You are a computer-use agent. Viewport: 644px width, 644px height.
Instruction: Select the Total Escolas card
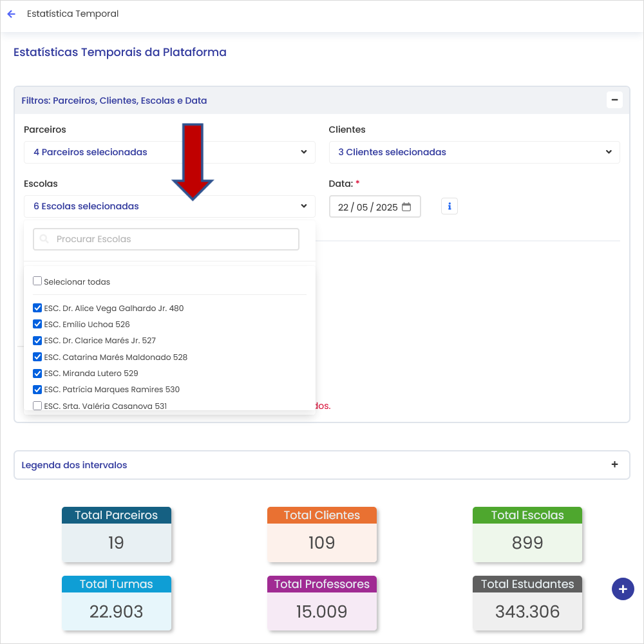[x=527, y=535]
